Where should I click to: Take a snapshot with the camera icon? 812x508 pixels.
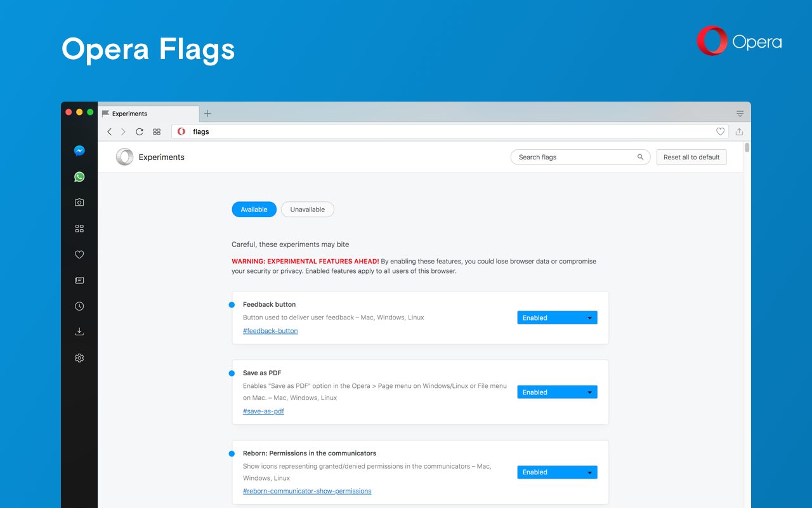(79, 202)
